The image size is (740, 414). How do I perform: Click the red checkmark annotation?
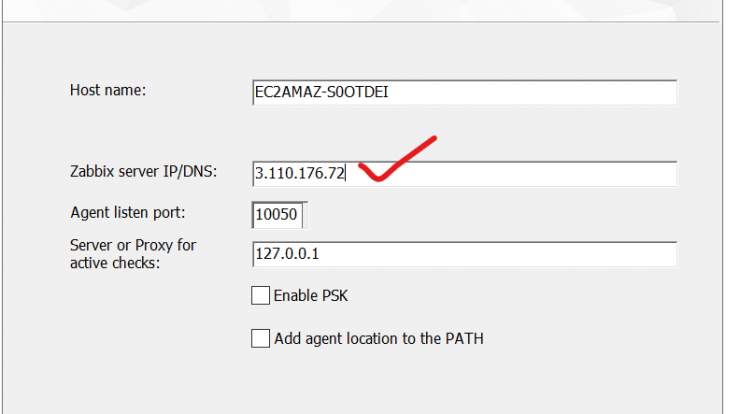coord(397,159)
